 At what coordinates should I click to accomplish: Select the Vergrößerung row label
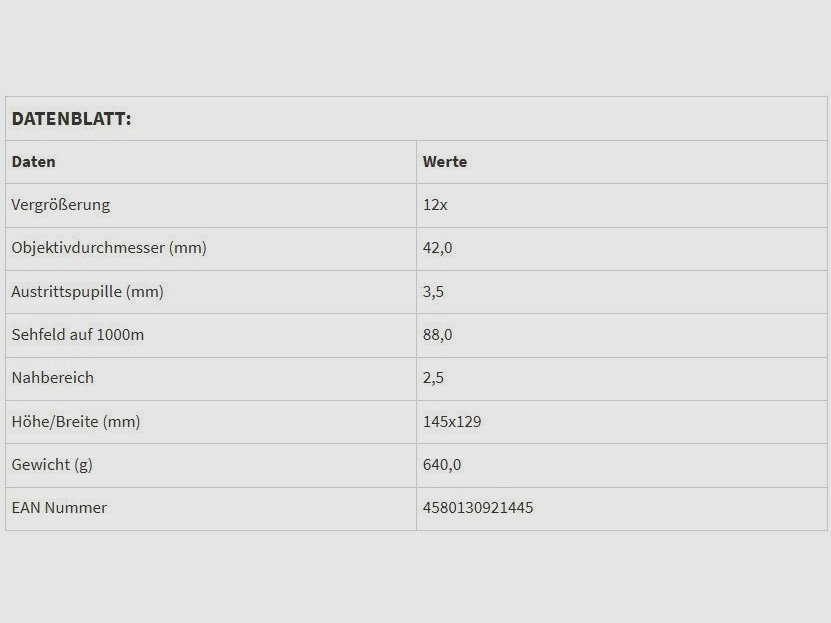point(60,205)
